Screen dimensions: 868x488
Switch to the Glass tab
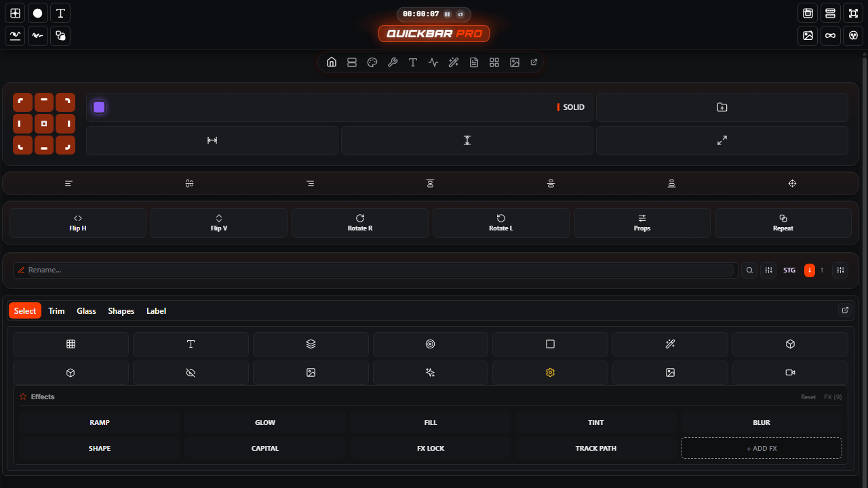pyautogui.click(x=86, y=311)
